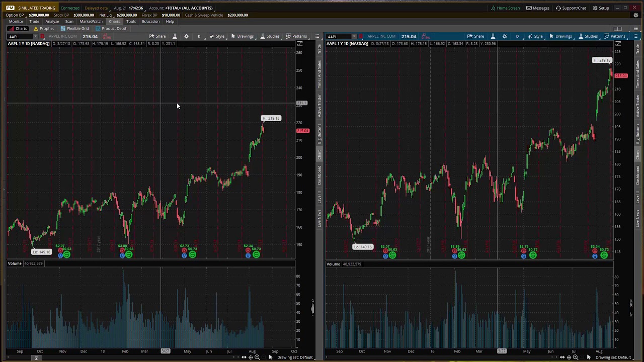Click the crosshair pan icon below right chart
The height and width of the screenshot is (362, 644).
click(x=569, y=357)
